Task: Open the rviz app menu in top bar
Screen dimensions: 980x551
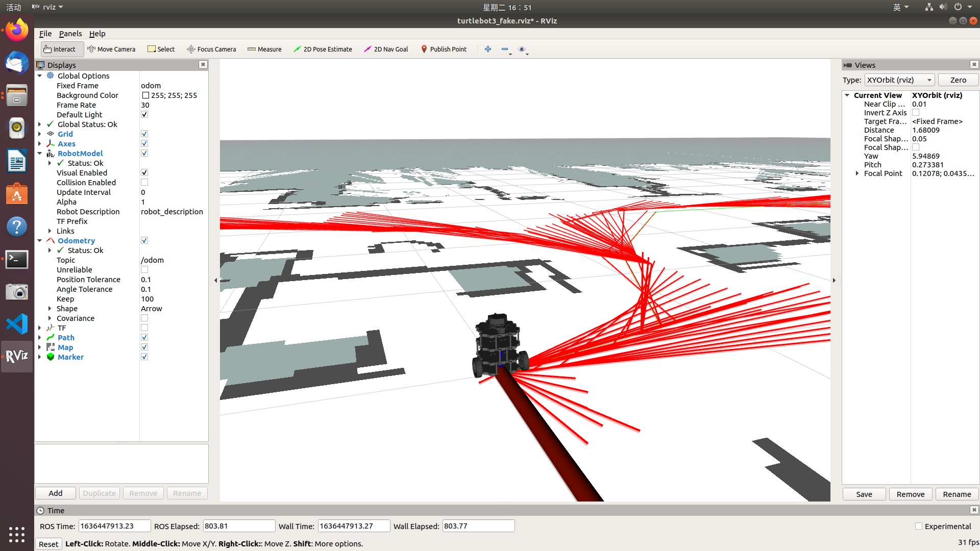Action: [x=47, y=7]
